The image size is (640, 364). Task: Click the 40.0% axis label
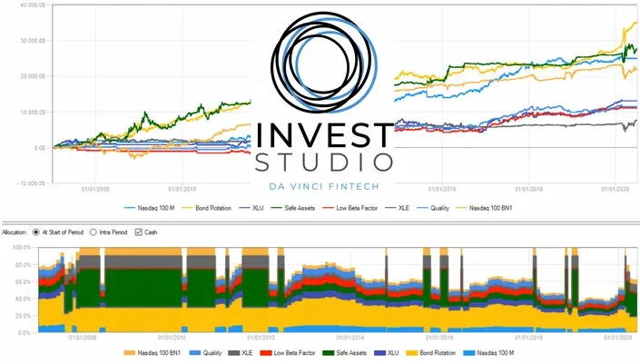pyautogui.click(x=24, y=300)
